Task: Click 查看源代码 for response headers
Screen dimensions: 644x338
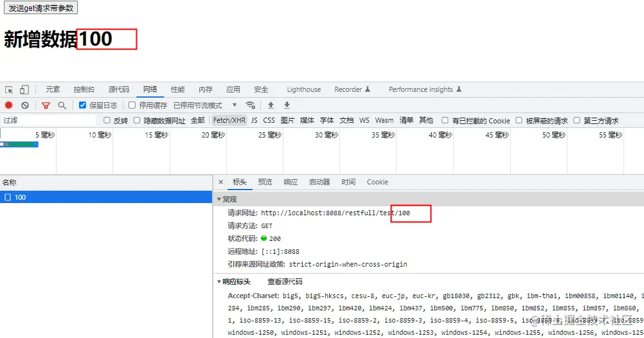Action: pyautogui.click(x=285, y=281)
